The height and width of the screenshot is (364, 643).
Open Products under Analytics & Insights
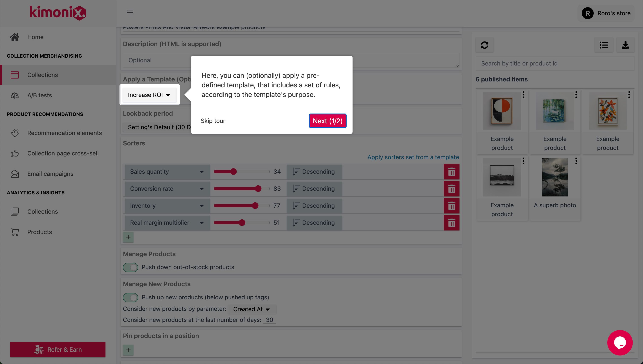40,232
